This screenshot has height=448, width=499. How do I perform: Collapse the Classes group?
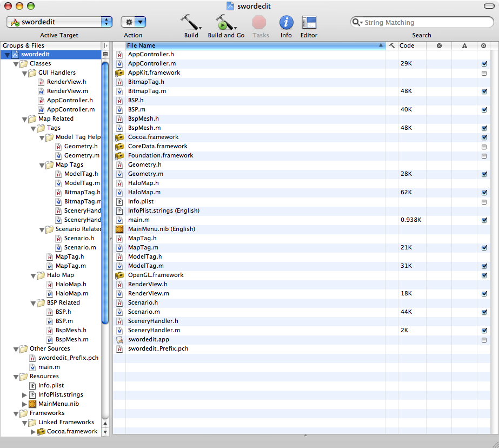point(16,64)
